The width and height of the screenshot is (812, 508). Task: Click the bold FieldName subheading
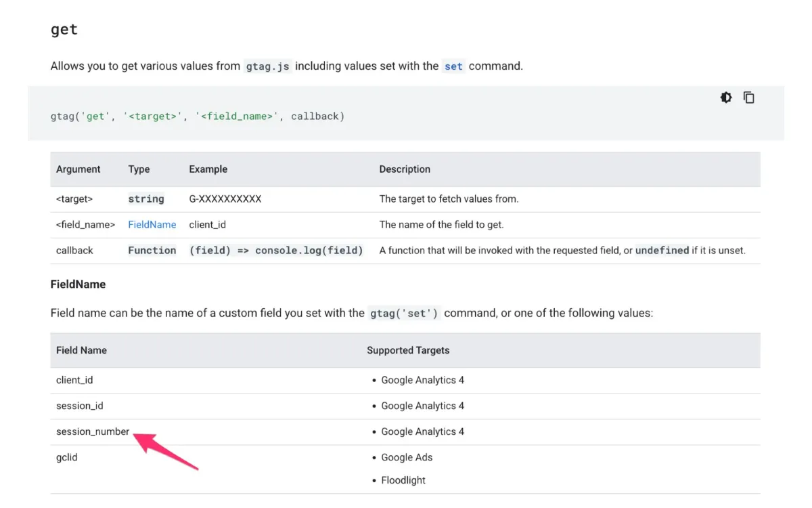coord(78,284)
